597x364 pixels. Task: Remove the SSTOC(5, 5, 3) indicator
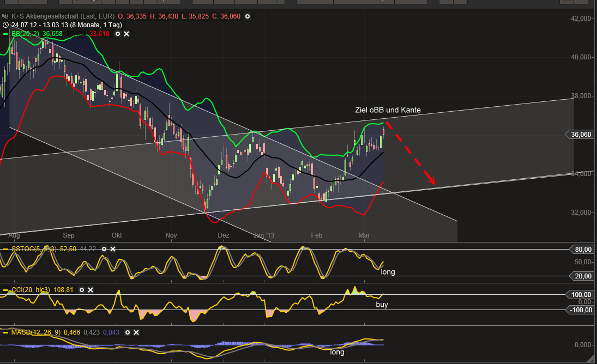[113, 249]
